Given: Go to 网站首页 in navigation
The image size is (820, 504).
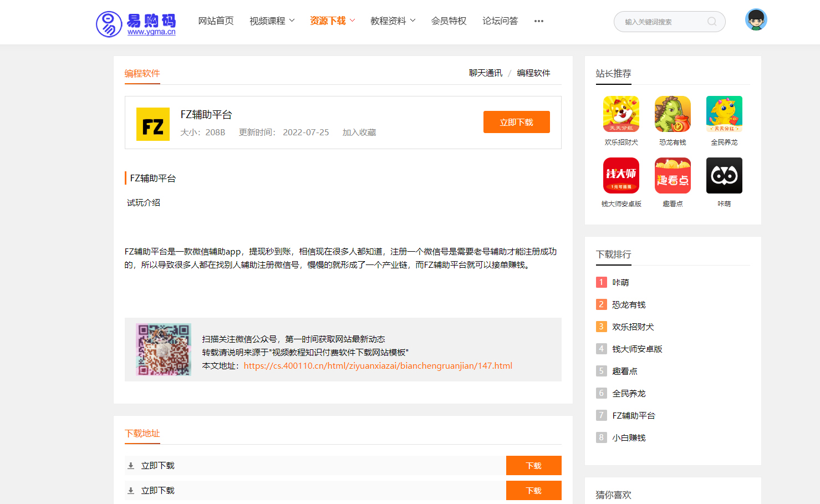Looking at the screenshot, I should [216, 21].
